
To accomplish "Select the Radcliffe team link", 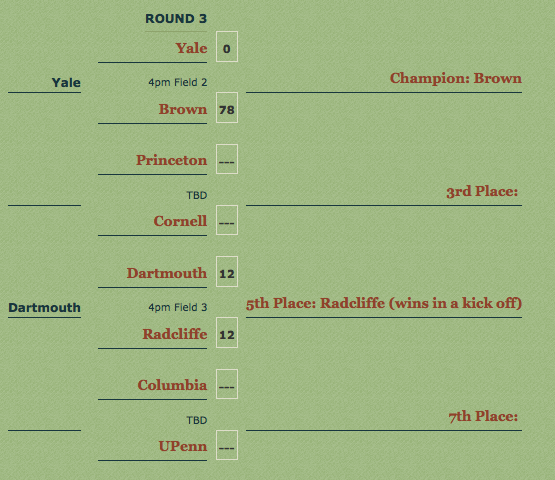I will click(x=175, y=334).
